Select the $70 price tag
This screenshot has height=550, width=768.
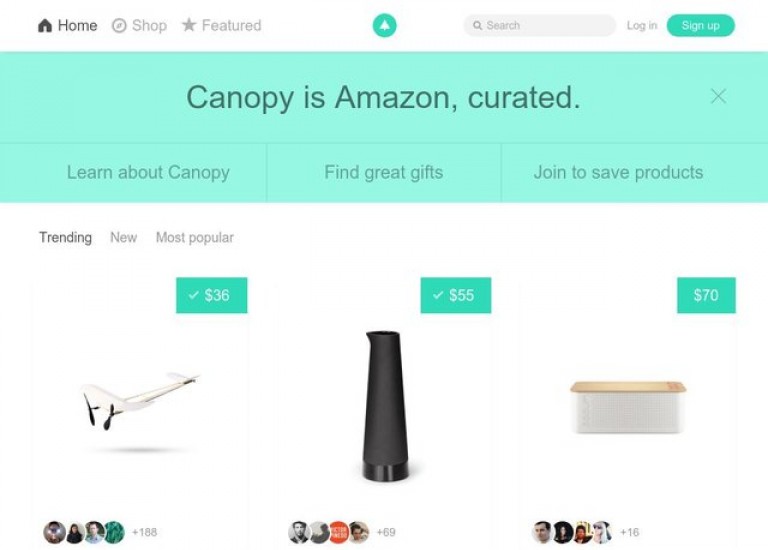click(x=706, y=295)
